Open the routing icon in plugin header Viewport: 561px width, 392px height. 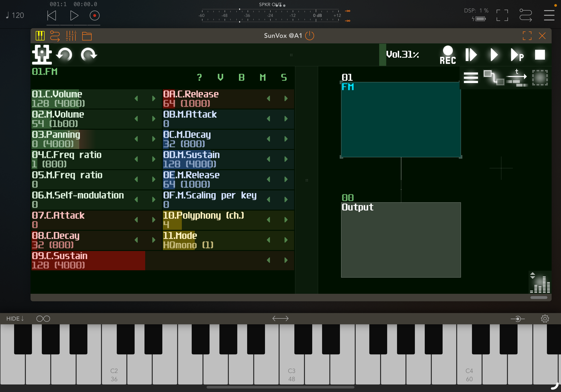pos(55,36)
